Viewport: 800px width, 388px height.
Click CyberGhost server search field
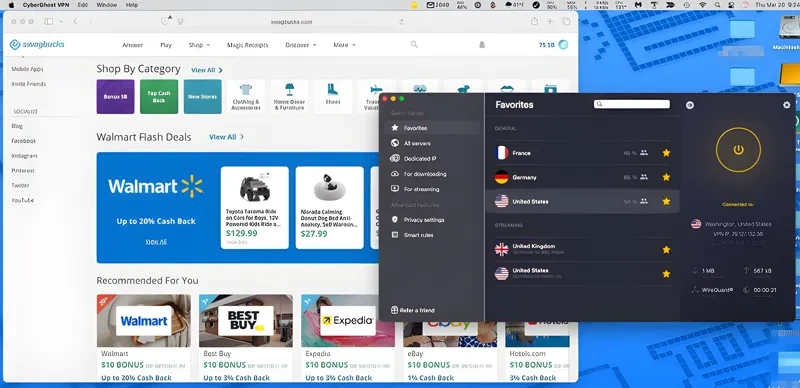pos(632,104)
